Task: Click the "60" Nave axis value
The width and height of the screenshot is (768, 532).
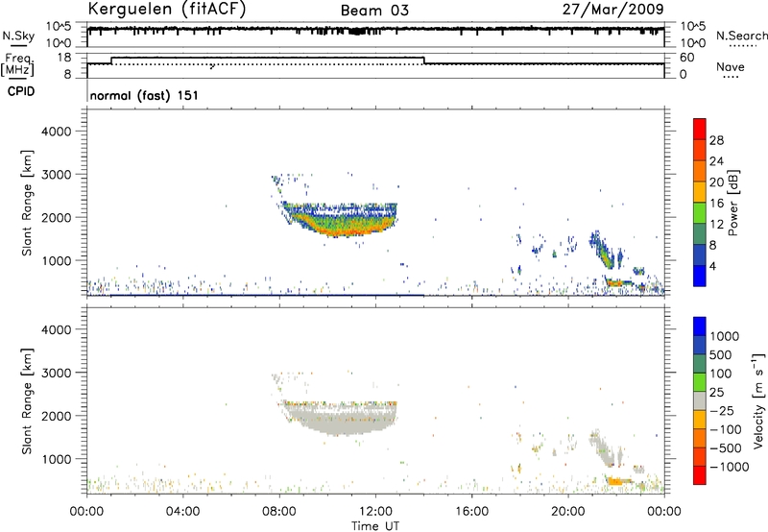Action: [686, 58]
